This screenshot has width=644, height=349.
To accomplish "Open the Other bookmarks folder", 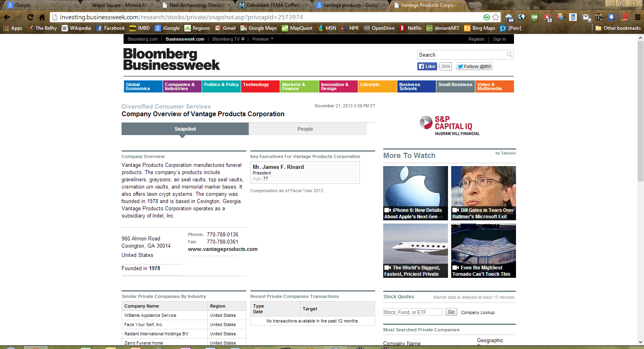I will click(618, 28).
